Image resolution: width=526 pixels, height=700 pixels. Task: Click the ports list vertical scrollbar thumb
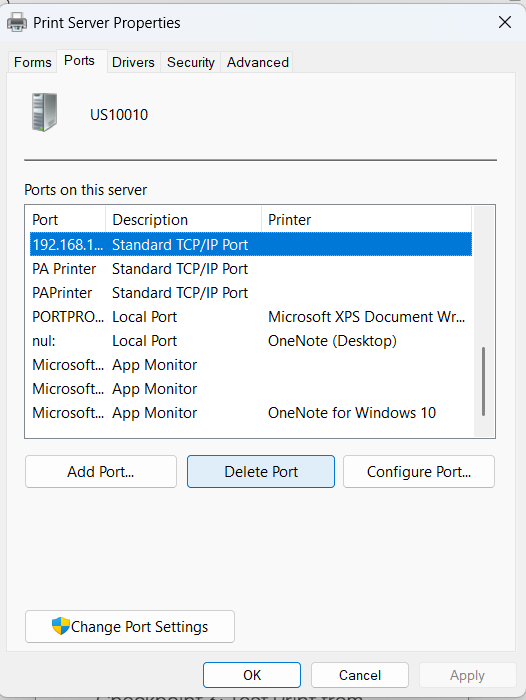(x=483, y=381)
